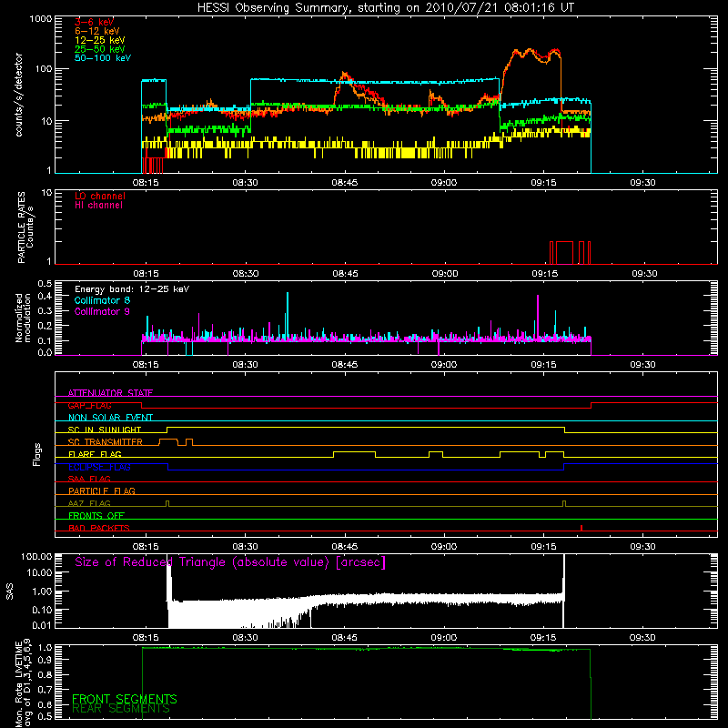This screenshot has height=728, width=728.
Task: Click the ECLIPSE_FLAG label
Action: pyautogui.click(x=99, y=467)
